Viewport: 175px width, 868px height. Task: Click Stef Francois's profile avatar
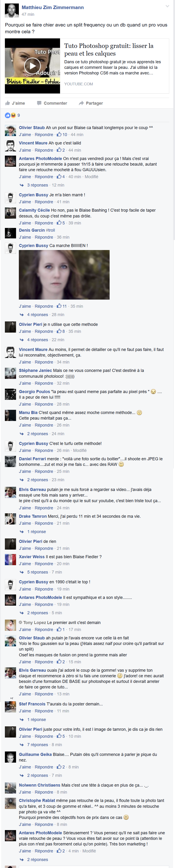(x=10, y=707)
